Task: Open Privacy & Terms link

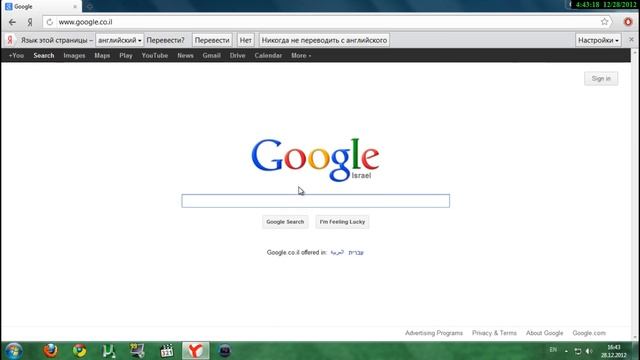Action: 494,333
